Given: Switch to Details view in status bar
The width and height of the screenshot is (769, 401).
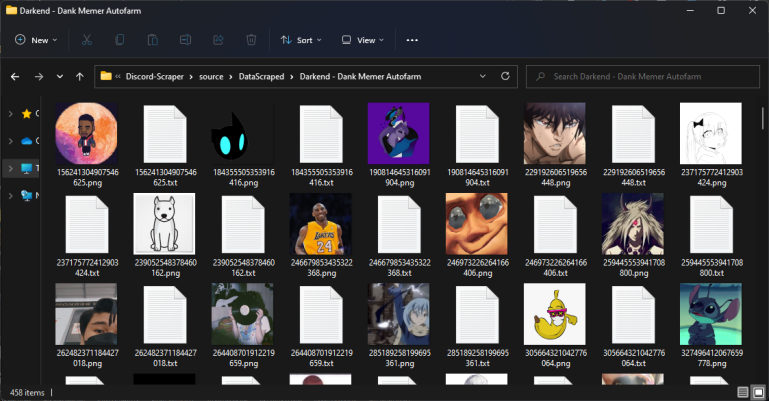Looking at the screenshot, I should point(743,392).
